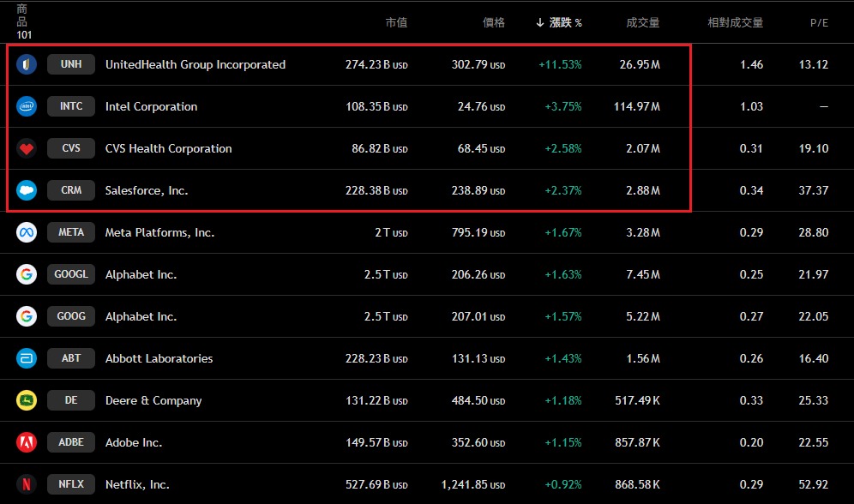Open the UNH ticker badge
This screenshot has width=854, height=504.
pyautogui.click(x=71, y=64)
